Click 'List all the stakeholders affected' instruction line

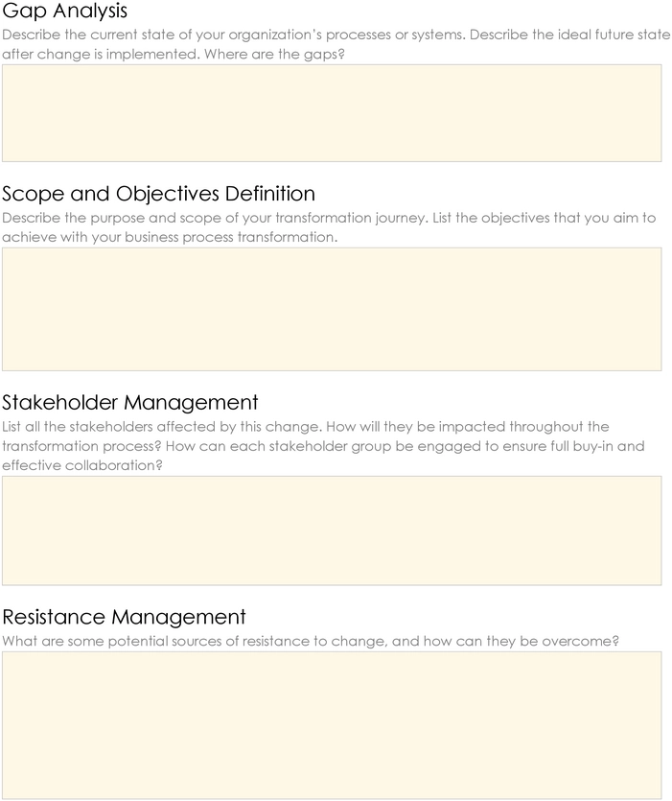(306, 427)
